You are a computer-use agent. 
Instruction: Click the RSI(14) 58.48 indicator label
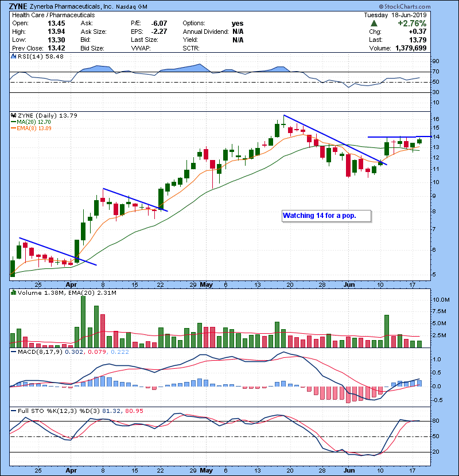[40, 56]
